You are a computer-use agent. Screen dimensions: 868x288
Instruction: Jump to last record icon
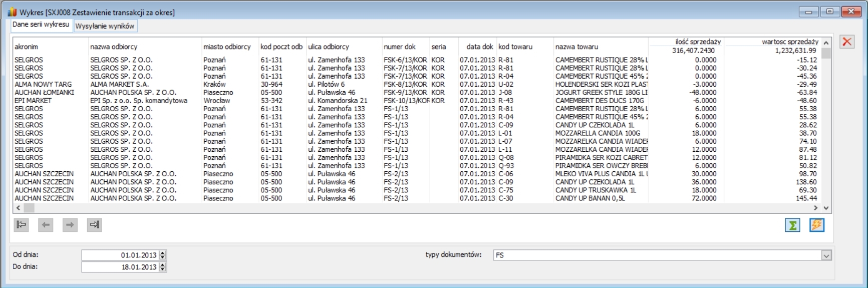click(94, 225)
